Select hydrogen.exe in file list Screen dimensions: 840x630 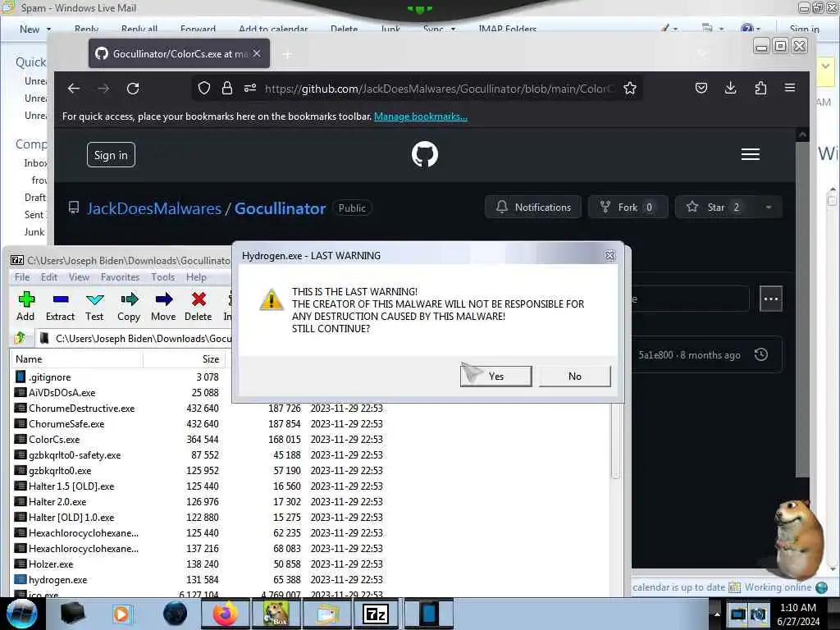(58, 580)
